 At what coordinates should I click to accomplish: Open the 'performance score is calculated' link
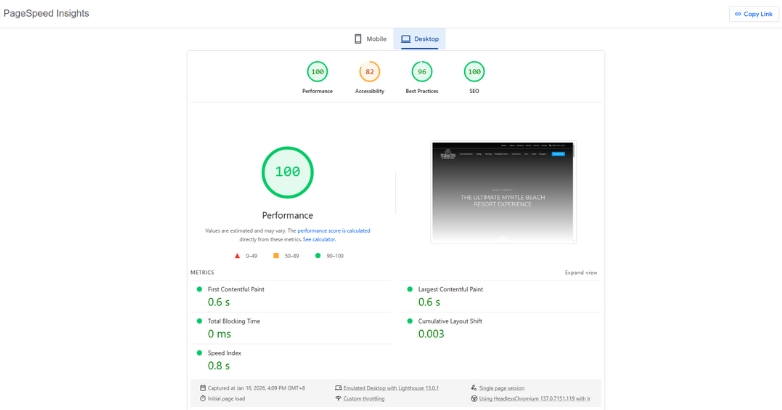[334, 231]
